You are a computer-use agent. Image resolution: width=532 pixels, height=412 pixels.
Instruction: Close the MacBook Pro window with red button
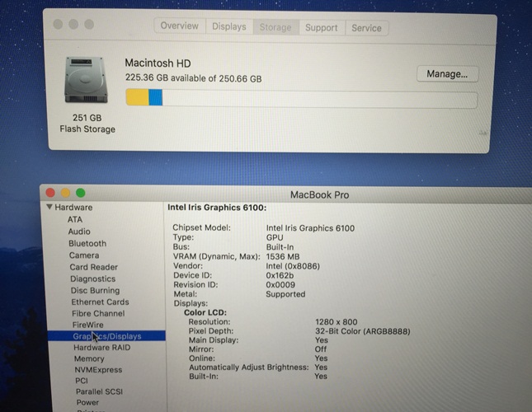pyautogui.click(x=50, y=193)
